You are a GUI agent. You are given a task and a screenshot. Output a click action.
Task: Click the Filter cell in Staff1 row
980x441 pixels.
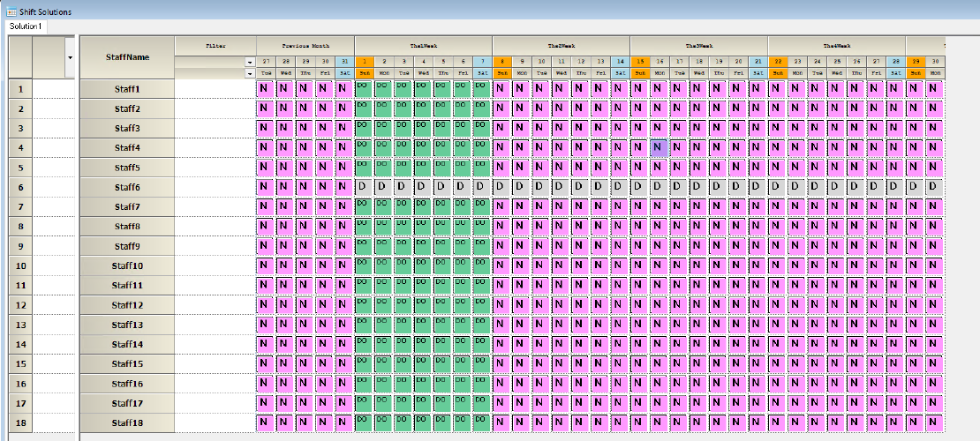(x=215, y=89)
